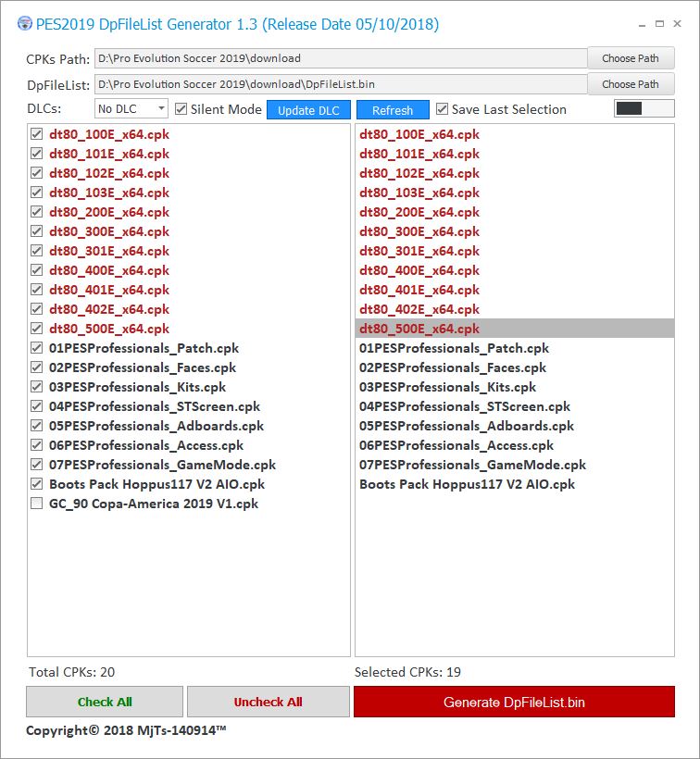Click the Total CPKs: 20 label
The width and height of the screenshot is (700, 759).
tap(71, 672)
